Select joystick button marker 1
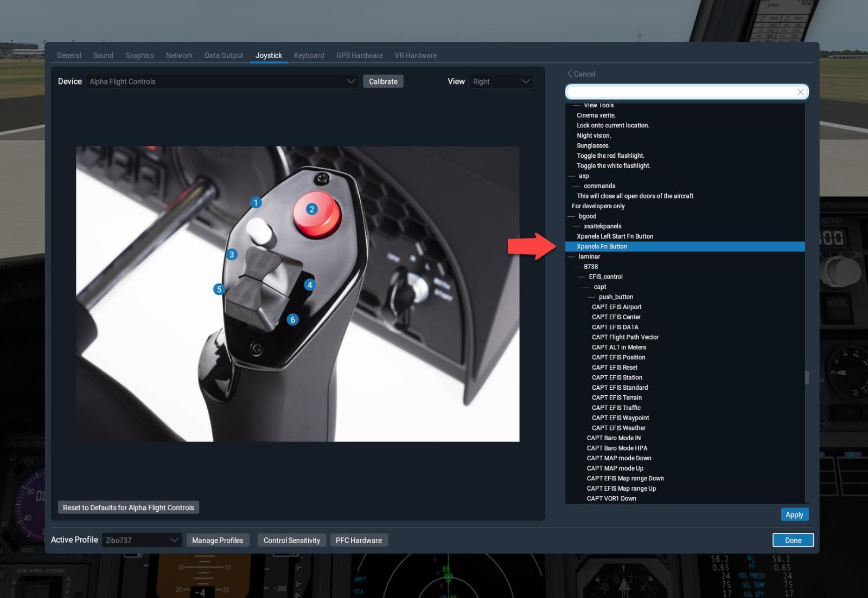Image resolution: width=868 pixels, height=598 pixels. (256, 203)
